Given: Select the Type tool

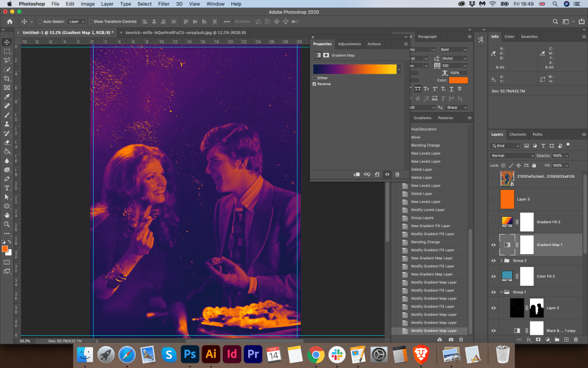Looking at the screenshot, I should 7,188.
